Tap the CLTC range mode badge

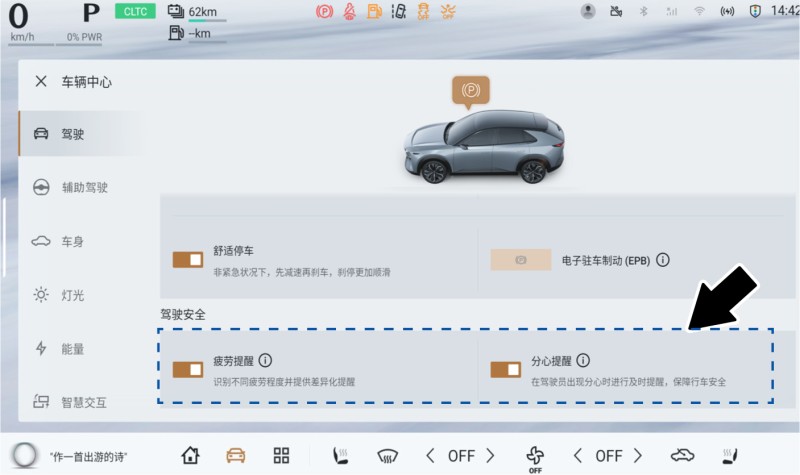click(135, 11)
